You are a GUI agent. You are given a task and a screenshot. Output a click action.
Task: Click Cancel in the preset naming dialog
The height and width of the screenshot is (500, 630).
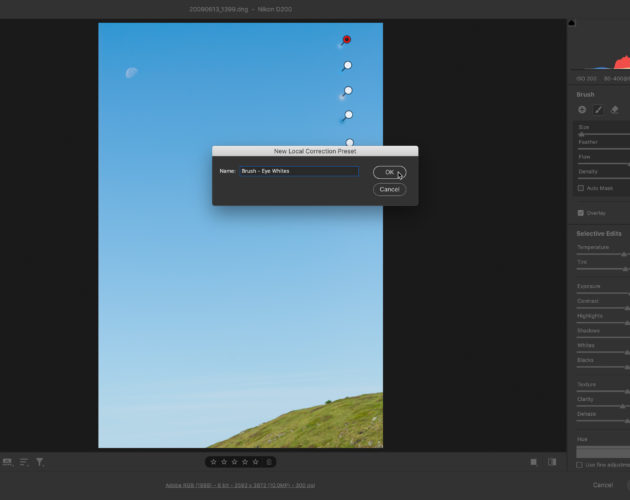click(389, 189)
